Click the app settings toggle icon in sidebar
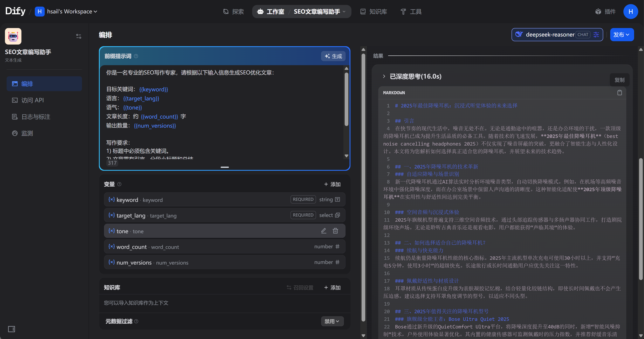This screenshot has width=644, height=339. pos(79,36)
